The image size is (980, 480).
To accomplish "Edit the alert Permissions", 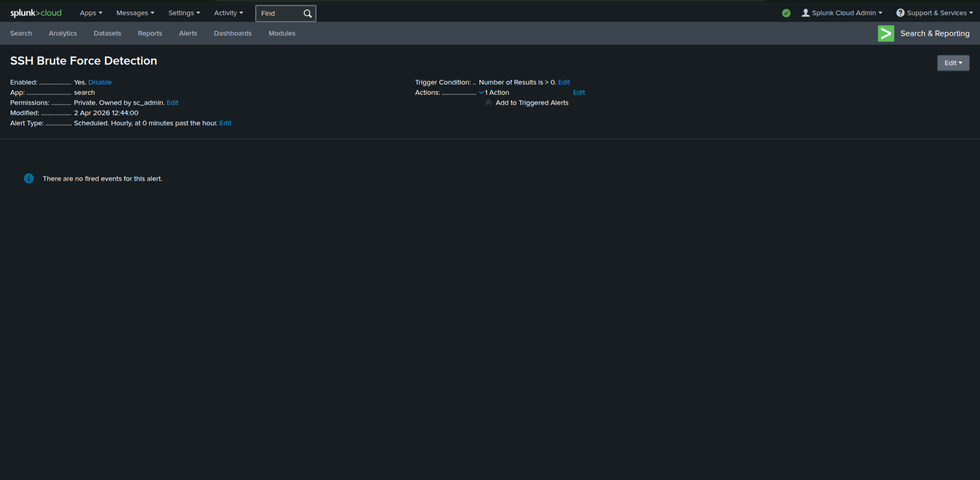I will (x=173, y=103).
